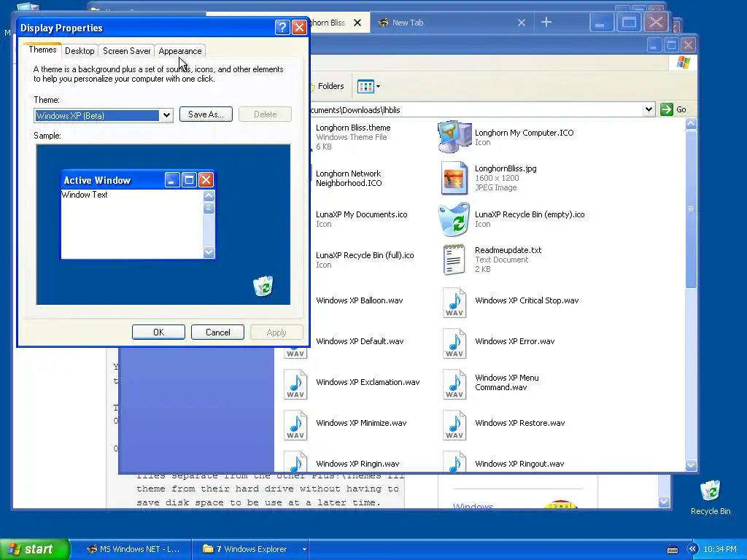This screenshot has height=560, width=747.
Task: Select Windows XP Exclamation.wav icon
Action: click(295, 384)
